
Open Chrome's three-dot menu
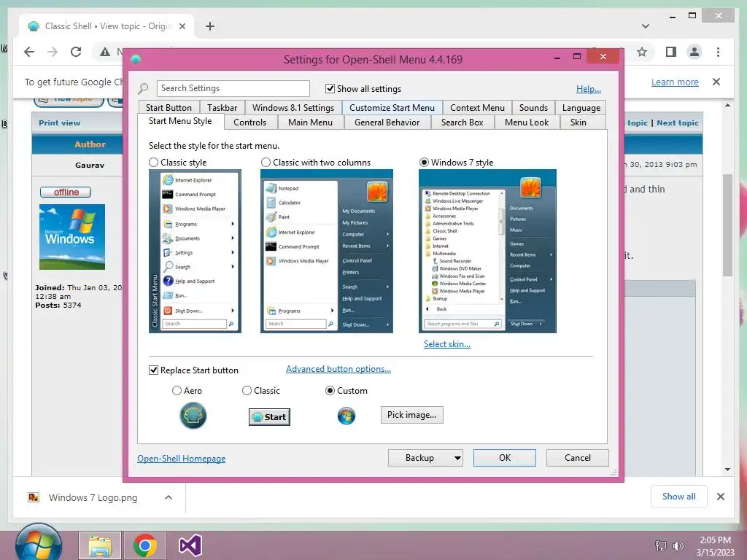718,52
